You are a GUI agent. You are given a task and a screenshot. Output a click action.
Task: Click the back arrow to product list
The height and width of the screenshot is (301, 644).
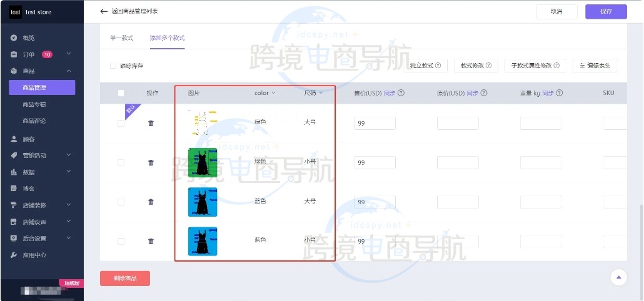click(x=104, y=11)
